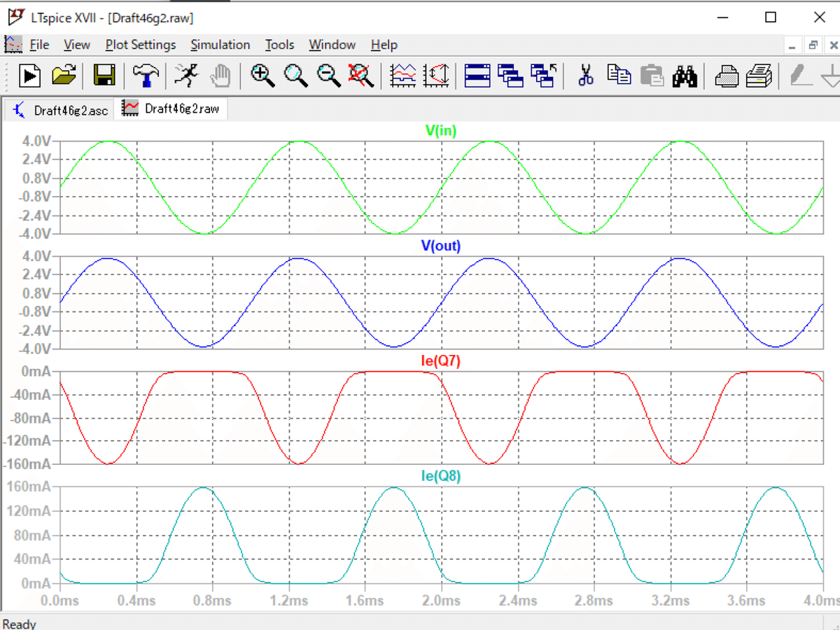
Task: Open a file with the folder icon
Action: [x=64, y=75]
